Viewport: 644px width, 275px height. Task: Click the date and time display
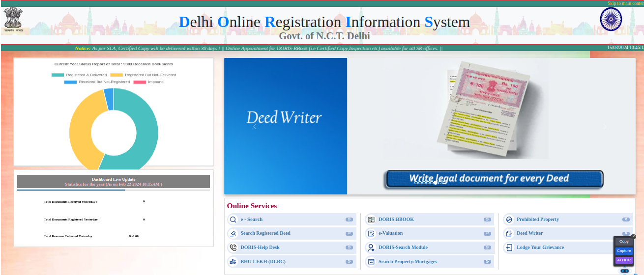click(x=625, y=48)
